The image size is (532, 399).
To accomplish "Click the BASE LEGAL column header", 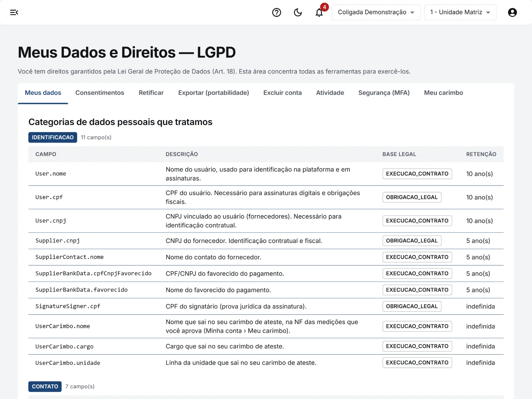I will pos(399,154).
